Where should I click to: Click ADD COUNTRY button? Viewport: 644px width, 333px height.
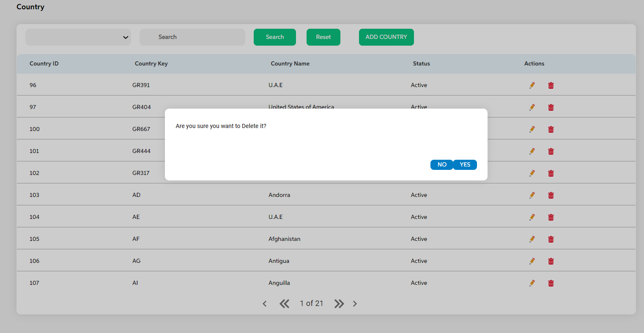[x=386, y=37]
